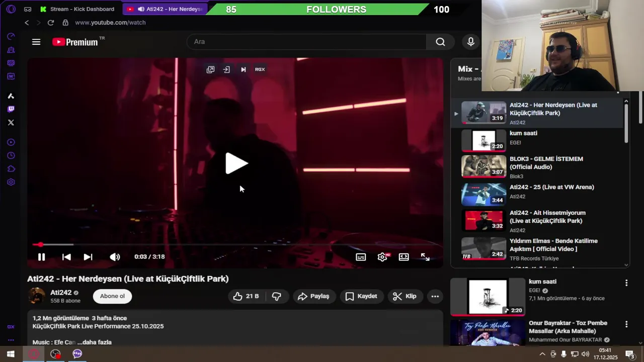Open sidebar three-dots setup menu
The image size is (644, 362).
11,340
